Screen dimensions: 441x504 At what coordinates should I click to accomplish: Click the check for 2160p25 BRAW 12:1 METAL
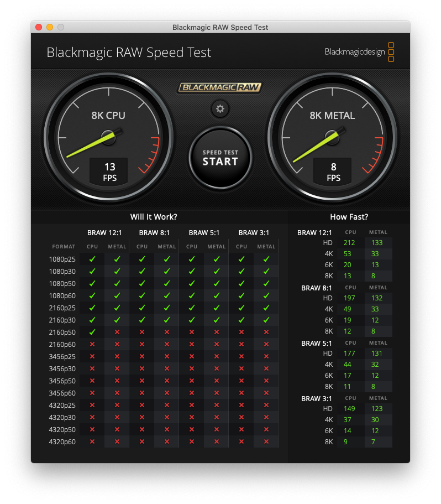click(117, 308)
